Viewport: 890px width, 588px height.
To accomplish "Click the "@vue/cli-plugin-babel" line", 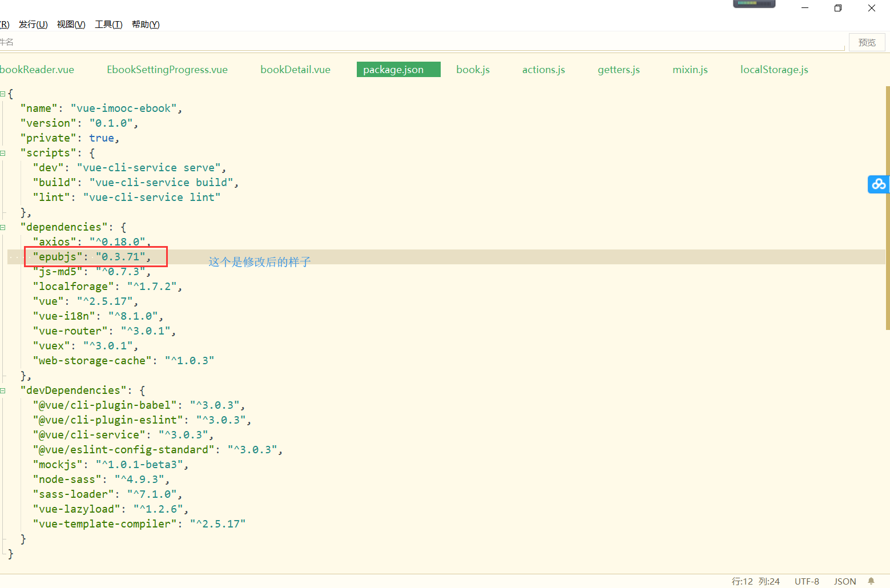I will pos(139,405).
